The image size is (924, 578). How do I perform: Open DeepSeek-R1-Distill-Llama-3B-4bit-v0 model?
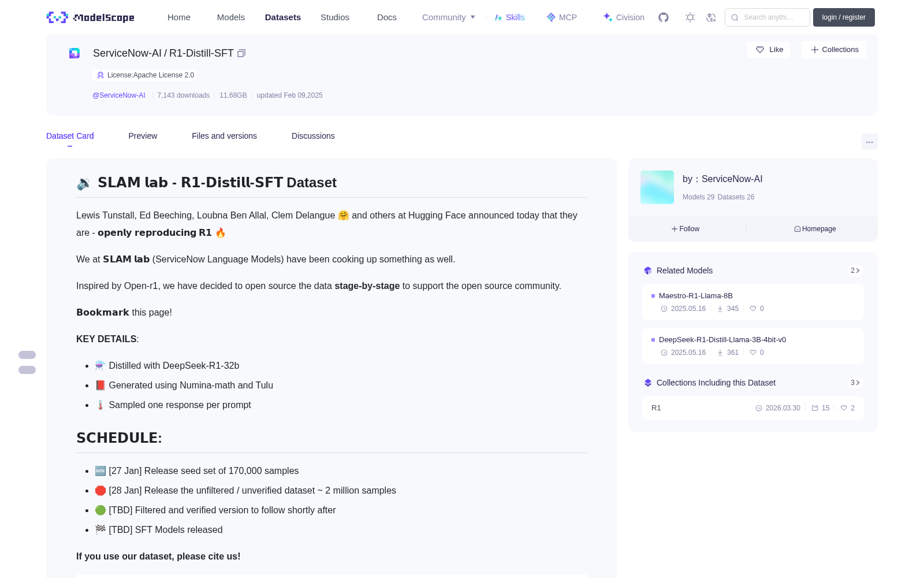click(753, 346)
